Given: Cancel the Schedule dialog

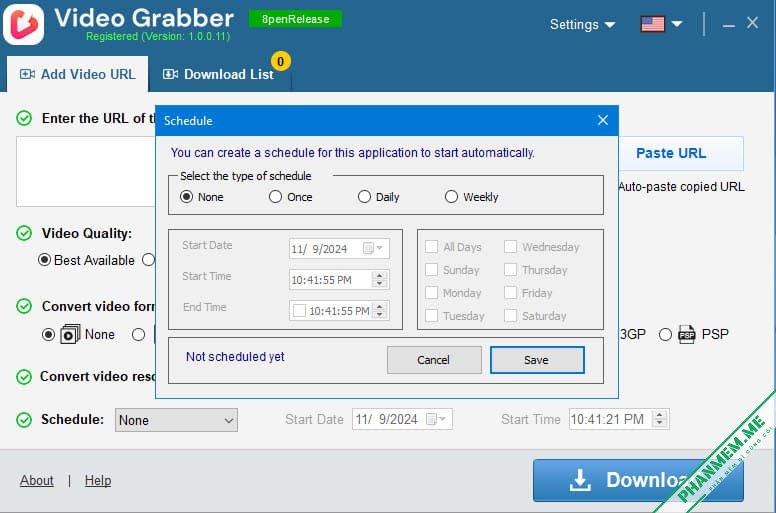Looking at the screenshot, I should tap(434, 360).
